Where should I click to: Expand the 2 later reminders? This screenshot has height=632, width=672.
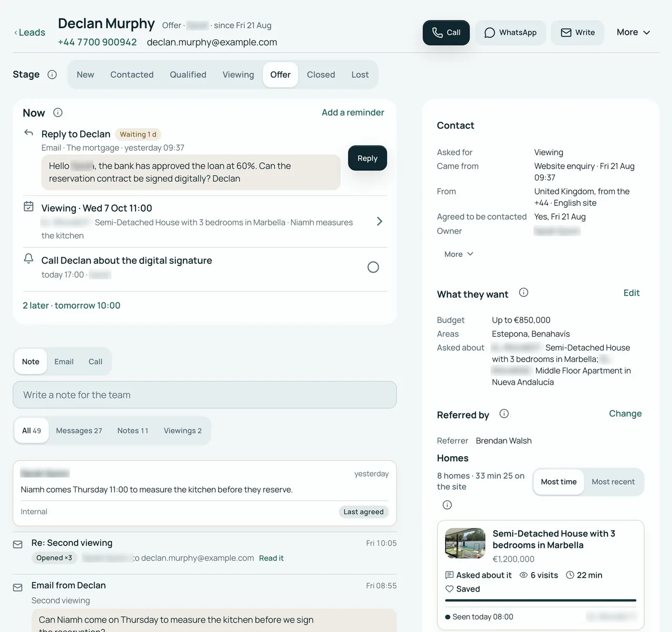[x=71, y=306]
